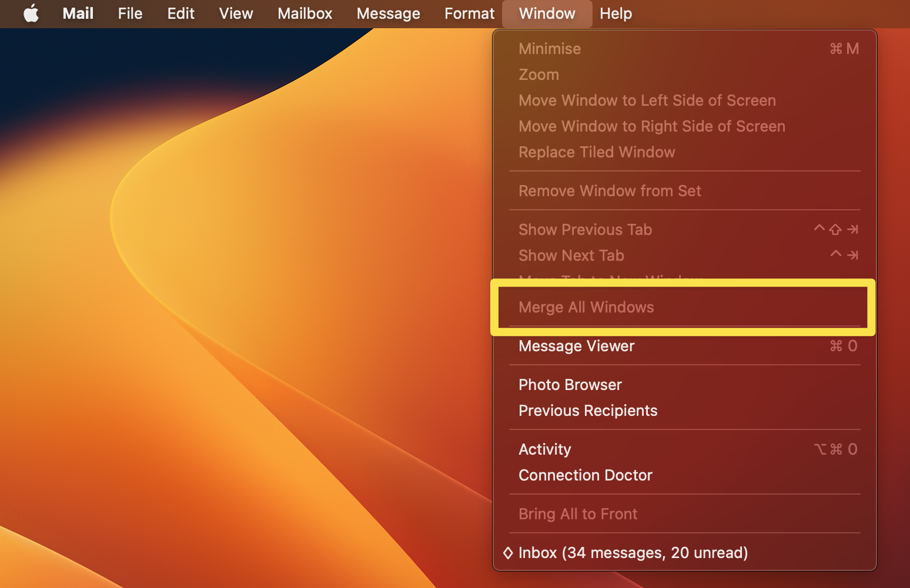Open the Mailbox menu
Screen dimensions: 910x588
305,14
